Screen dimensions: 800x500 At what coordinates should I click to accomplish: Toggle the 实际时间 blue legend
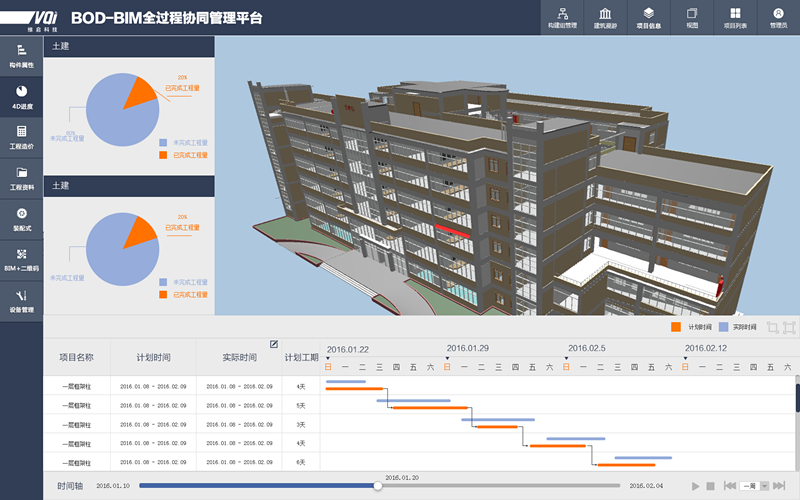[723, 326]
